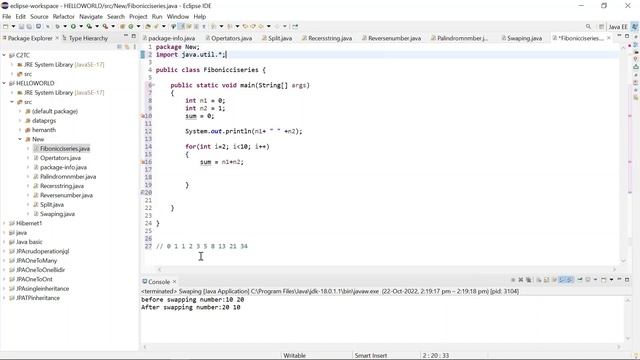
Task: Switch to the Type Hierarchy tab
Action: [x=85, y=38]
